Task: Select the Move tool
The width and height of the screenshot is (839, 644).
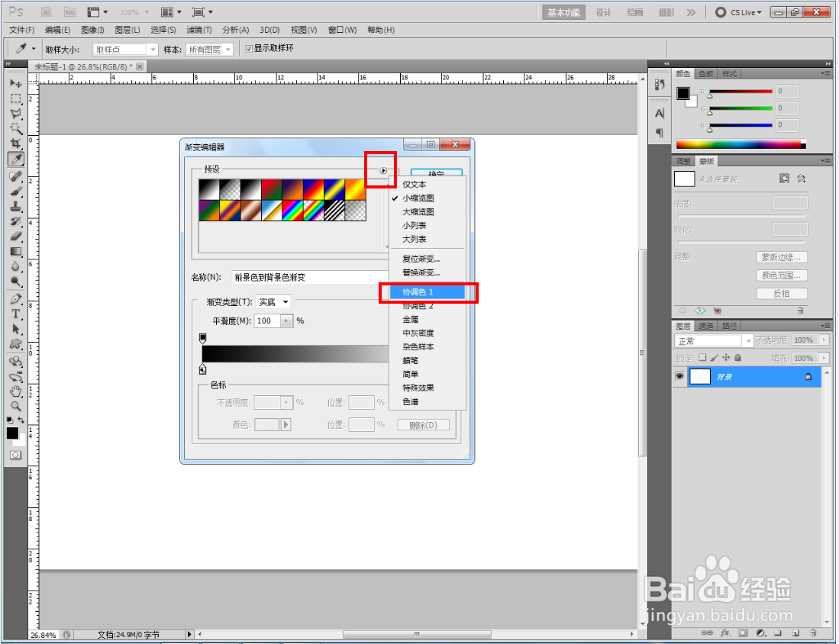Action: pyautogui.click(x=15, y=83)
